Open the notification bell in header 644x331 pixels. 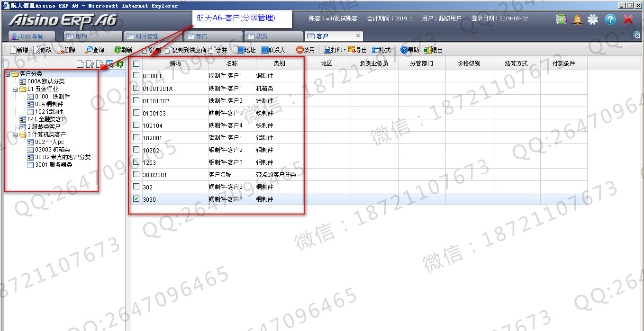click(577, 19)
